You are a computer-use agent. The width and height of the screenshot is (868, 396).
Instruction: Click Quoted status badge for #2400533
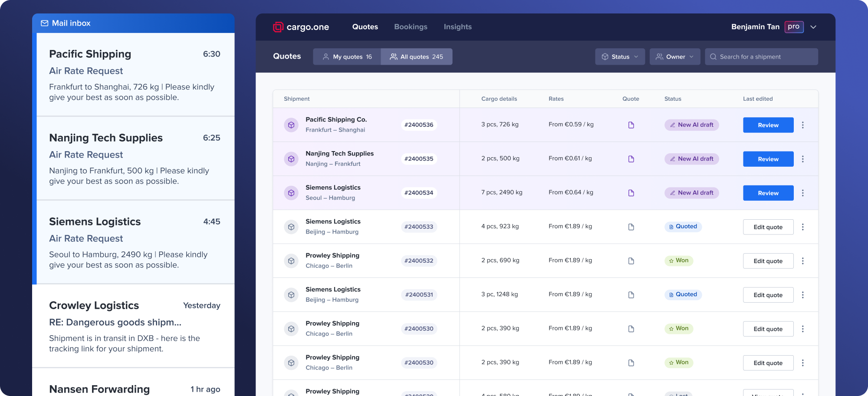[x=683, y=227]
